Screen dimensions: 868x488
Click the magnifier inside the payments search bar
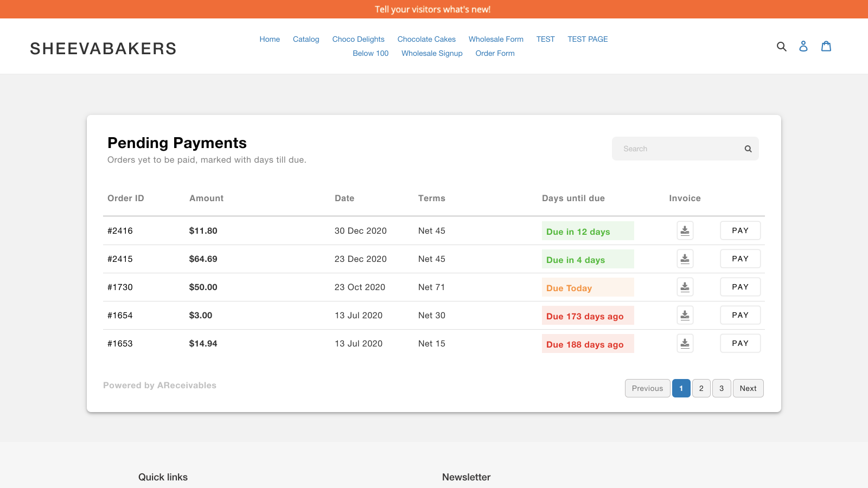point(748,148)
